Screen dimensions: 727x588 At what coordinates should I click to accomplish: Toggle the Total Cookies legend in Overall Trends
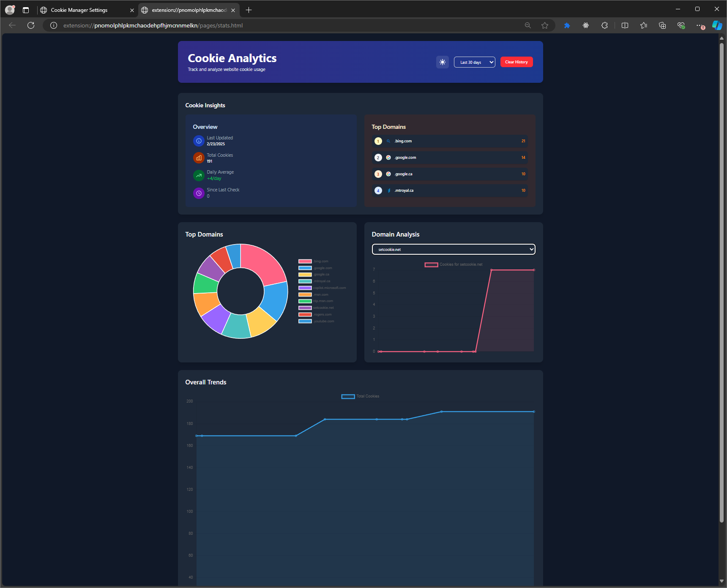pyautogui.click(x=360, y=396)
